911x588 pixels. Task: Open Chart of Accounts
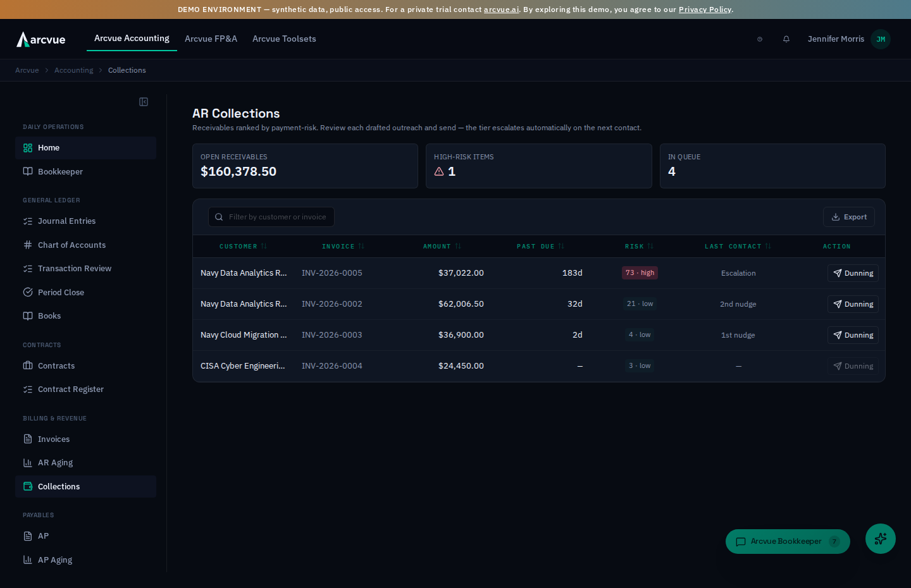click(x=85, y=245)
